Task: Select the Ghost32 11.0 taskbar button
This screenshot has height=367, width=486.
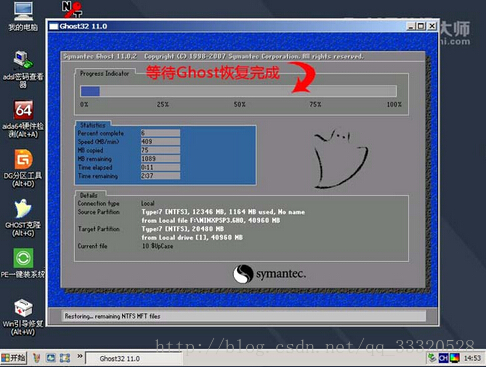Action: pyautogui.click(x=133, y=359)
